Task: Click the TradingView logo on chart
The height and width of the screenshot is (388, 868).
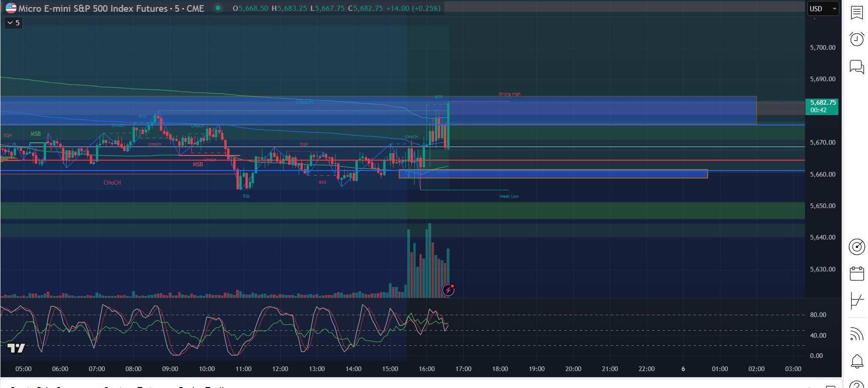Action: click(x=16, y=348)
